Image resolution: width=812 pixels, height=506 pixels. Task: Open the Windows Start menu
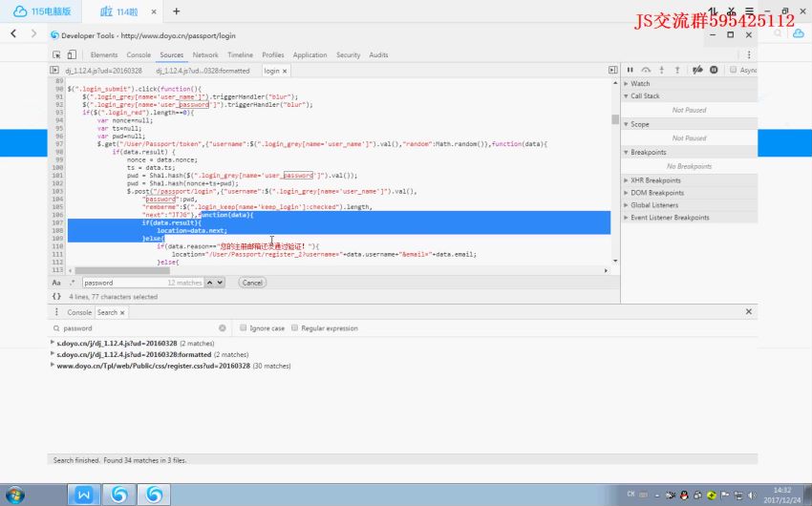[x=16, y=495]
